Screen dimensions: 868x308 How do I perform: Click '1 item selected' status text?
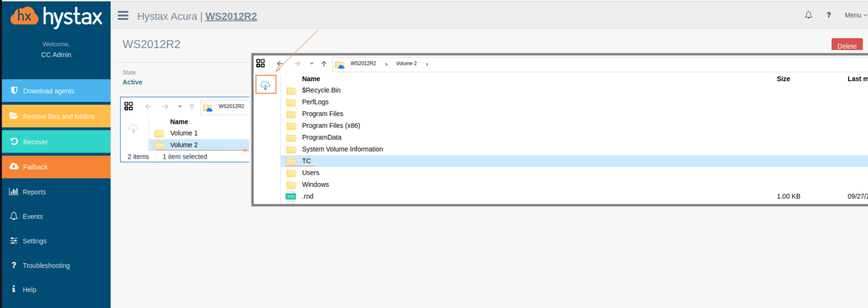point(185,156)
